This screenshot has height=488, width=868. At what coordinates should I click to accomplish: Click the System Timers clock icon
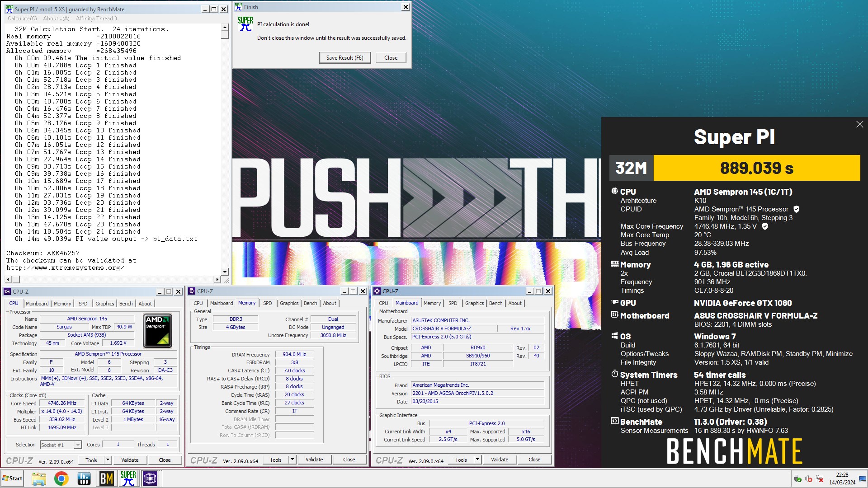coord(614,374)
